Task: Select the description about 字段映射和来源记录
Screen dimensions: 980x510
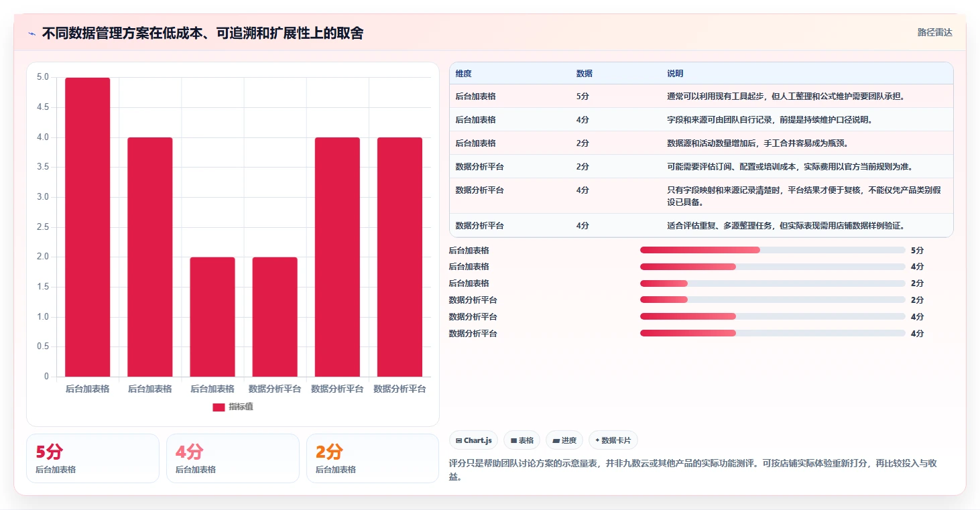Action: coord(804,196)
